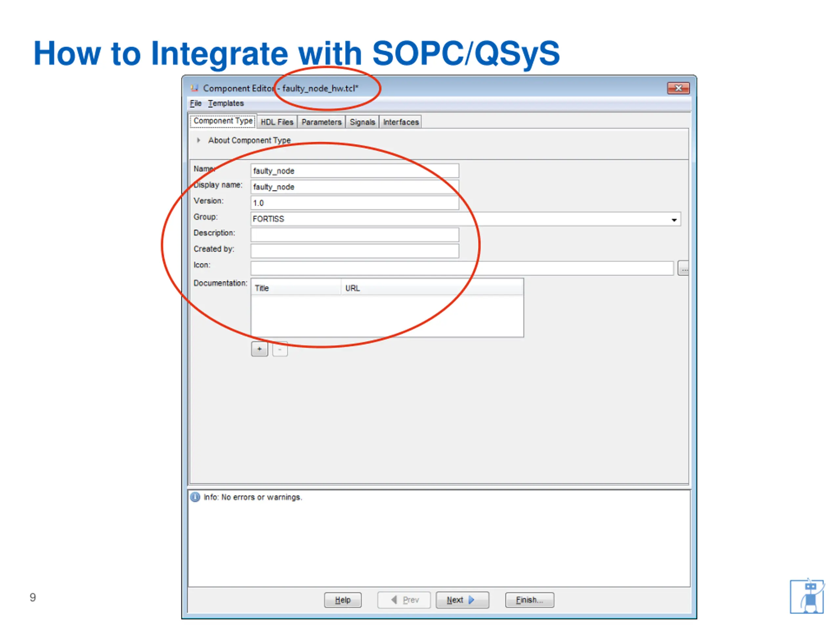Add documentation row with plus button
The width and height of the screenshot is (840, 630).
coord(259,349)
